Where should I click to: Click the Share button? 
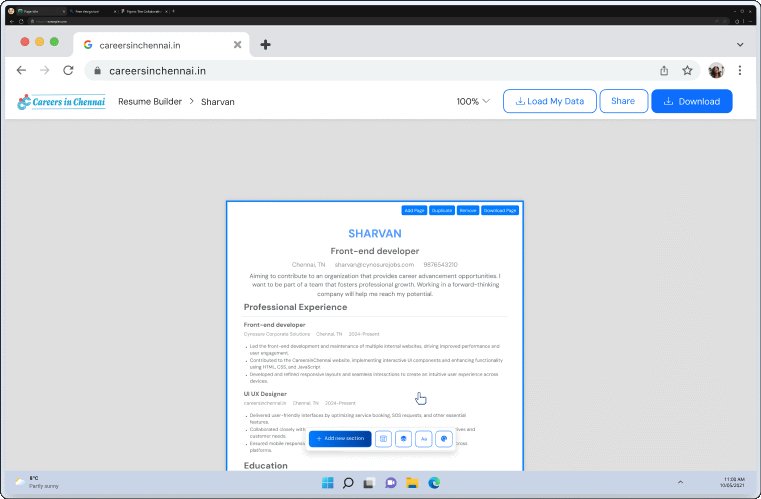tap(623, 101)
